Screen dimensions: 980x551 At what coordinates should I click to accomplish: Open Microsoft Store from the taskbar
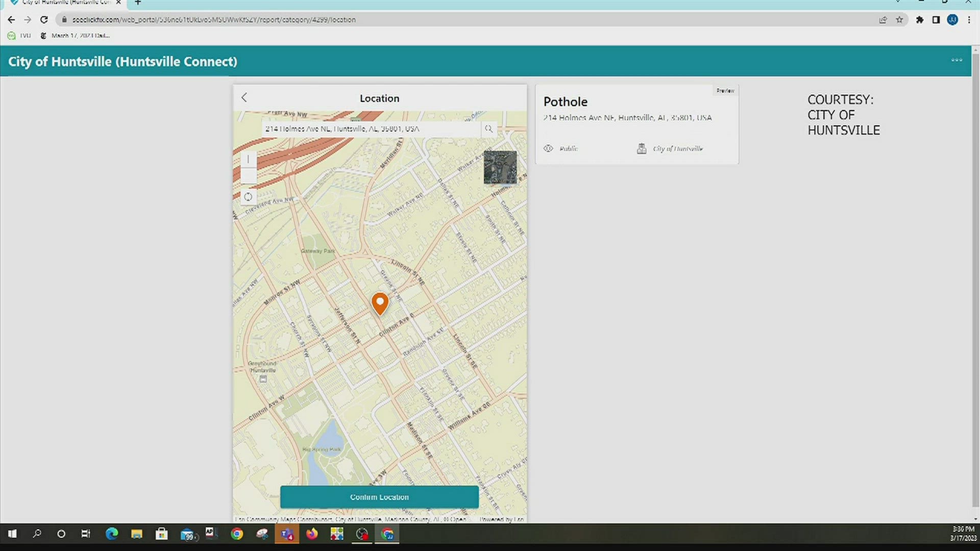pos(161,534)
